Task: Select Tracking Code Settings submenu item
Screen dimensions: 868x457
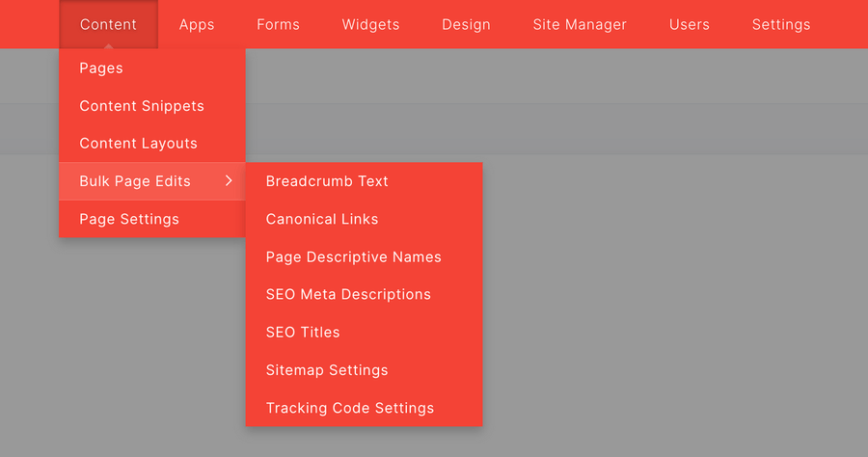Action: tap(365, 408)
